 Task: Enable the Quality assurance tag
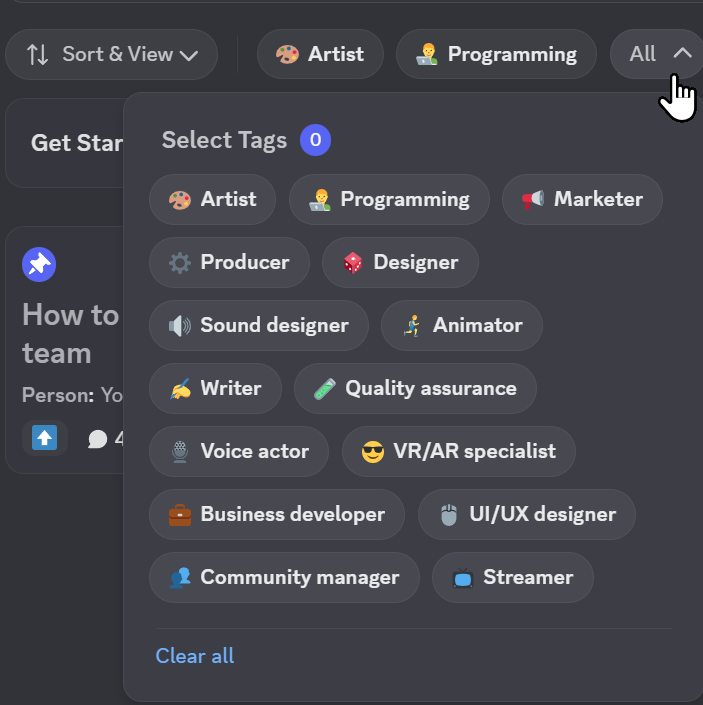click(415, 388)
